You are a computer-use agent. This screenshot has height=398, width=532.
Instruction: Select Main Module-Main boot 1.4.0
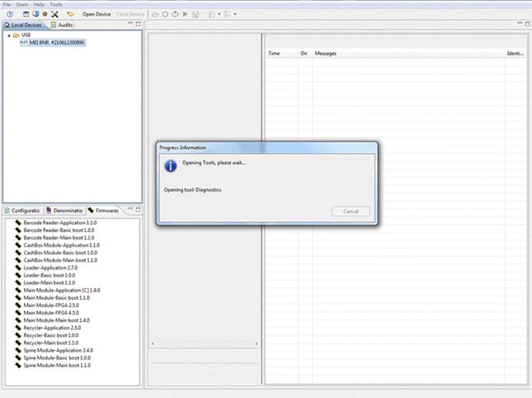click(x=53, y=320)
